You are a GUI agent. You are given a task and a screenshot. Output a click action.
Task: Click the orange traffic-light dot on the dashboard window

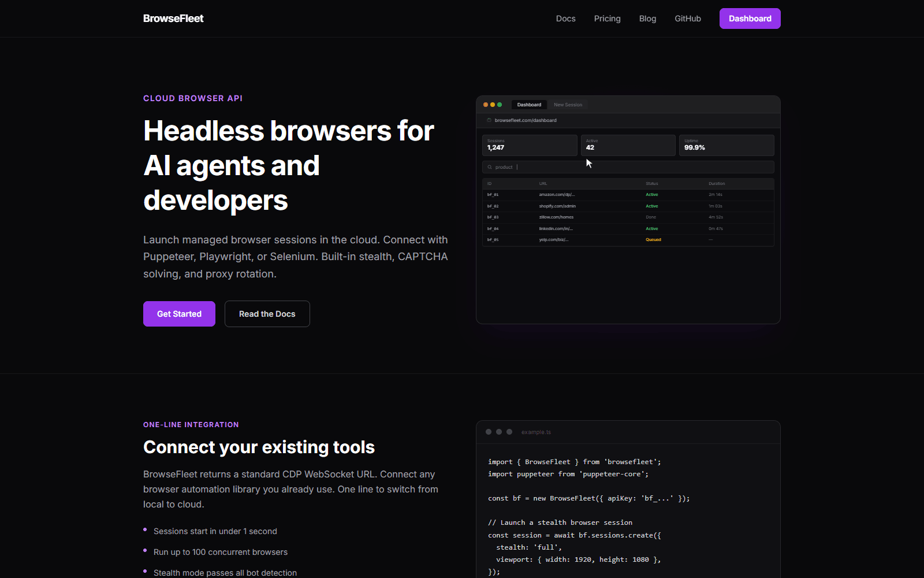(485, 105)
